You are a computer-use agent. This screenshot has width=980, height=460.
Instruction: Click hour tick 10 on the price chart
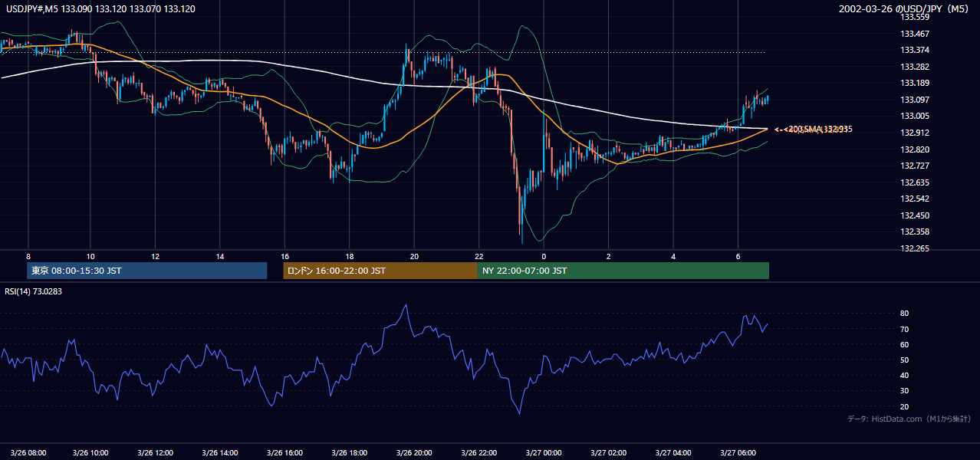90,256
